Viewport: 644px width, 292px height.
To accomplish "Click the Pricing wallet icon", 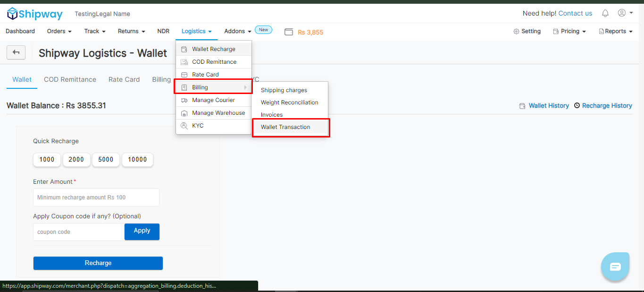I will pos(556,31).
